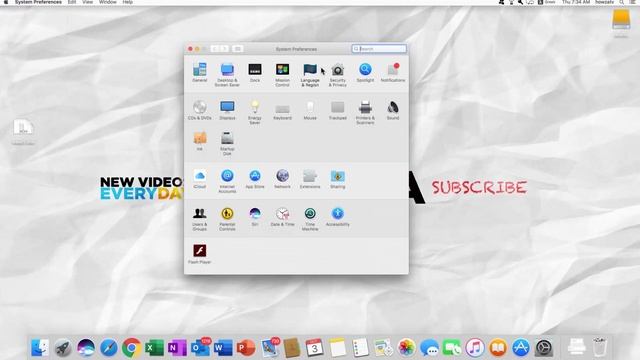Viewport: 640px width, 360px height.
Task: Open Parental Controls preferences
Action: click(227, 219)
